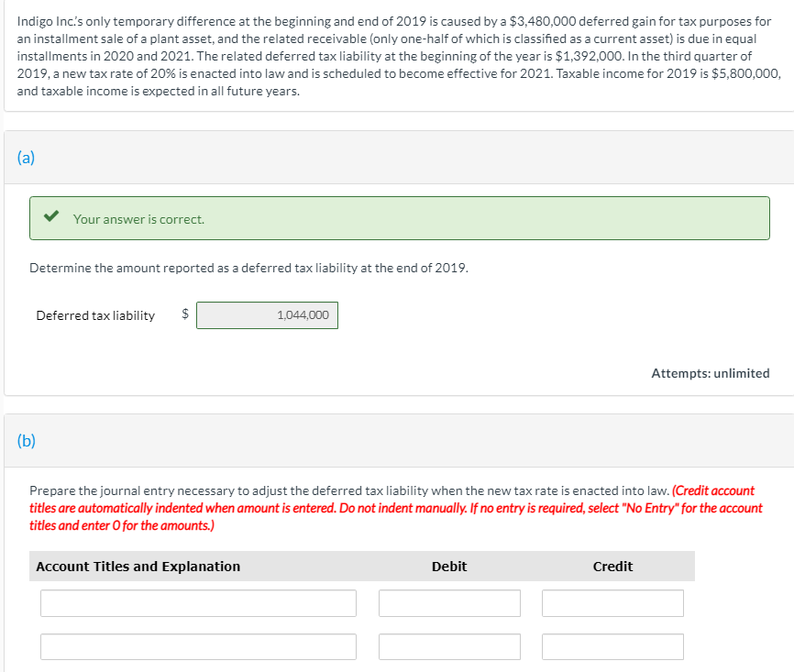Select the '(a)' section header
Image resolution: width=794 pixels, height=672 pixels.
(26, 158)
